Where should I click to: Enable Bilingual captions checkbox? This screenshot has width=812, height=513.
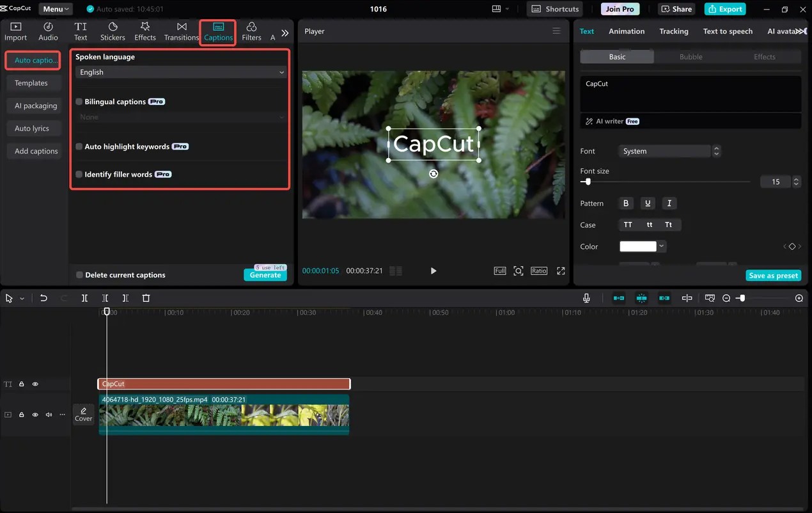[x=79, y=102]
